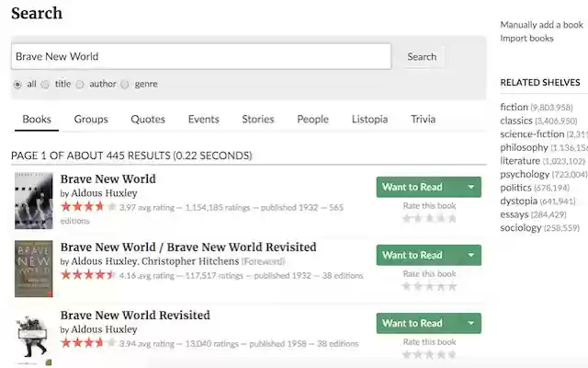The width and height of the screenshot is (588, 368).
Task: Open the 'classics' related shelf
Action: 516,121
